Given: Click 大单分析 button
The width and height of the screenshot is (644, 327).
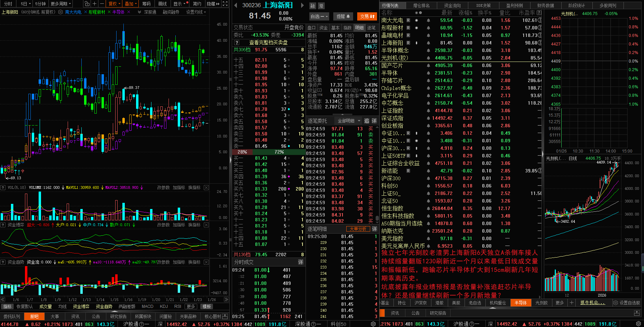Looking at the screenshot, I should [358, 229].
